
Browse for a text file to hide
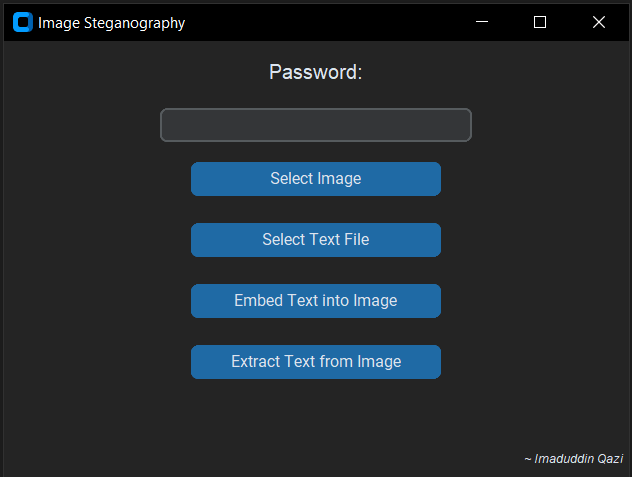(315, 240)
